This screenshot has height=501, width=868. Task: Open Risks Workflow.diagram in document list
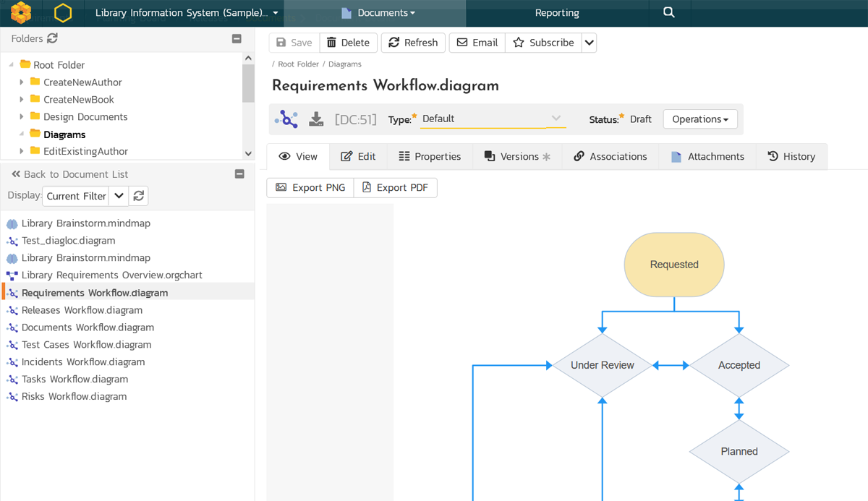74,396
